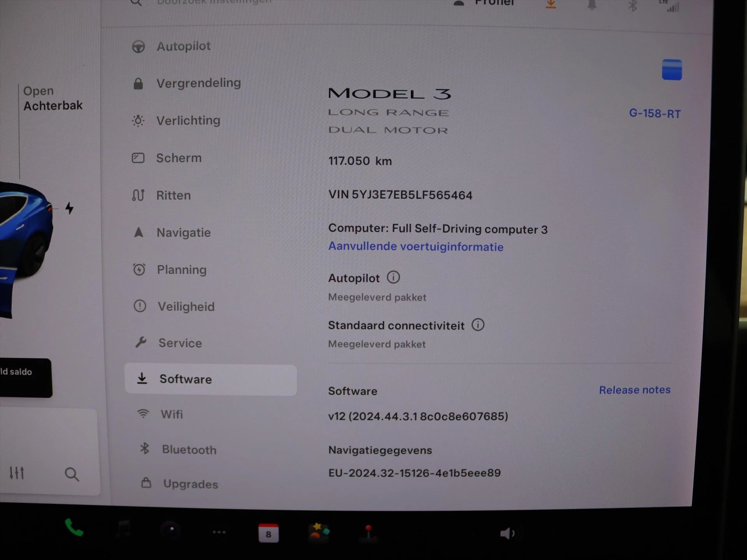Viewport: 747px width, 560px height.
Task: Tap the sliders controls icon
Action: point(17,473)
